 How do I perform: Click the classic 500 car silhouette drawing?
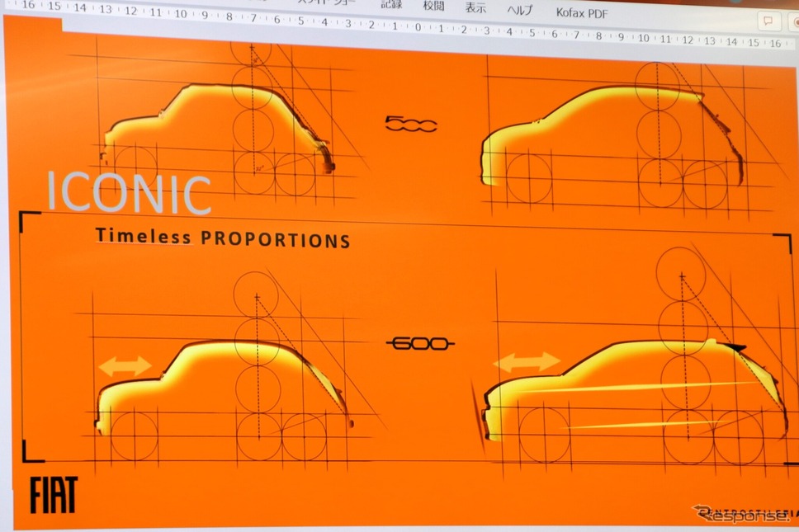pos(218,129)
